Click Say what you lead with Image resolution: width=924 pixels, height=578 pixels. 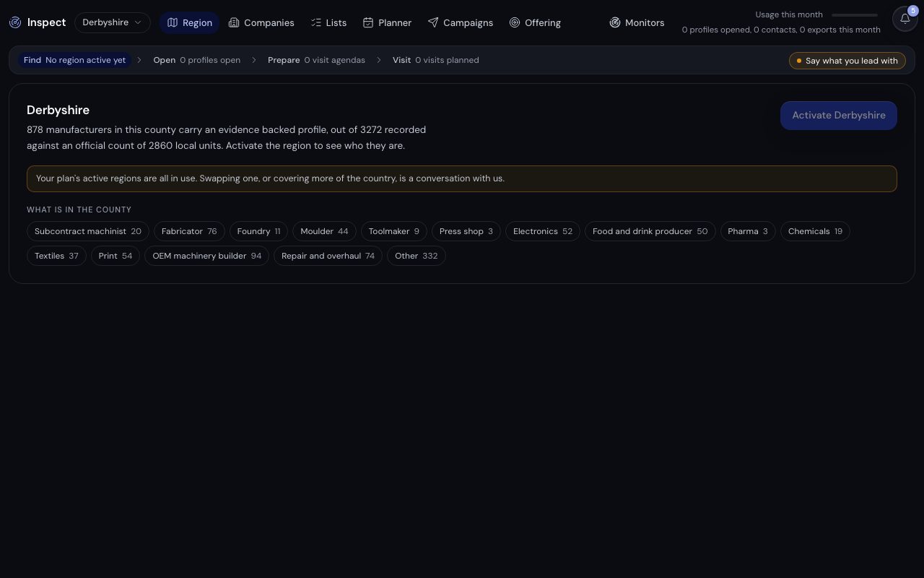pyautogui.click(x=847, y=61)
